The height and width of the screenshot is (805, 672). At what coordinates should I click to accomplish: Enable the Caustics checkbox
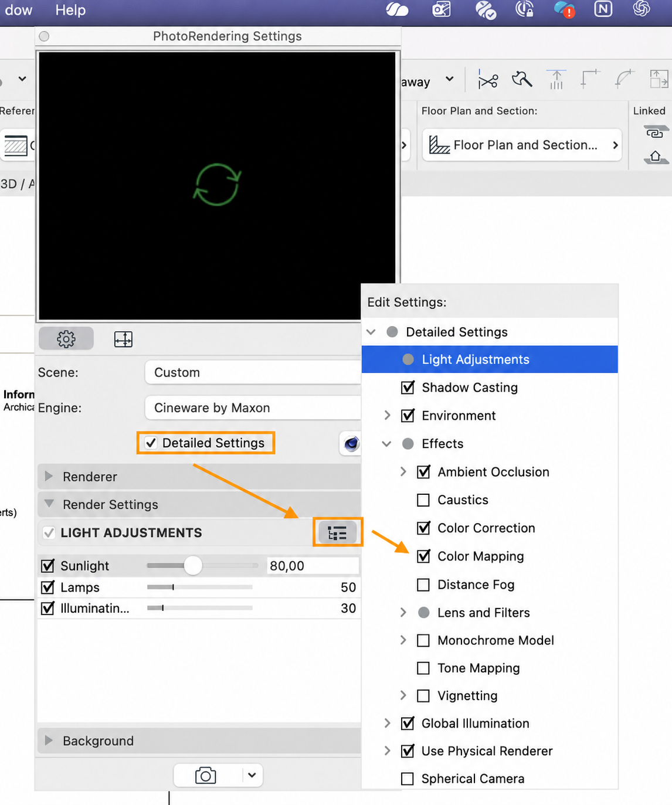coord(423,500)
